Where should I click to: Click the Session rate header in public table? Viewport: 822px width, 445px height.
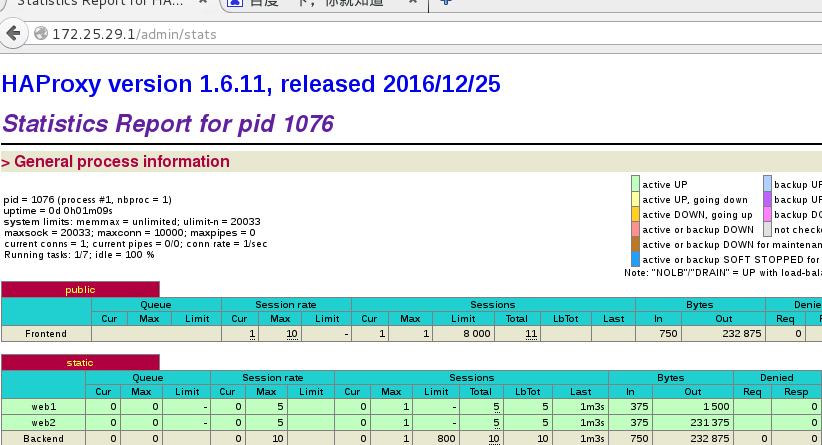coord(286,305)
